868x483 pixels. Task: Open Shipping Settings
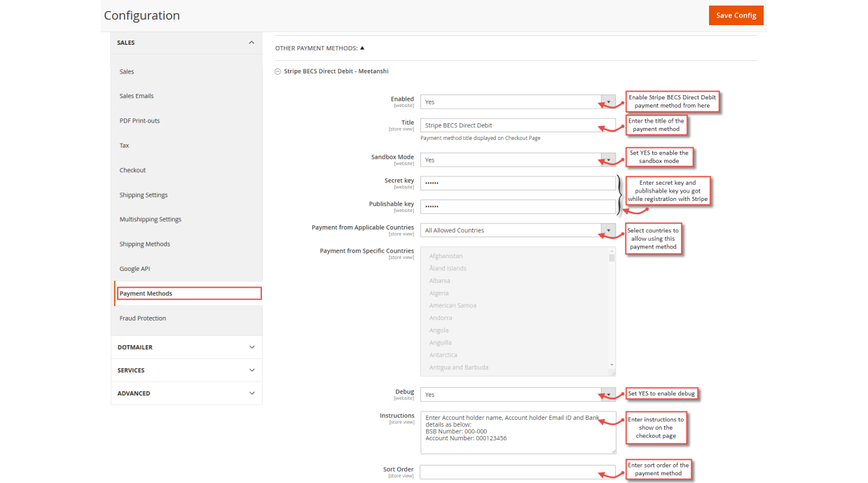pyautogui.click(x=144, y=195)
